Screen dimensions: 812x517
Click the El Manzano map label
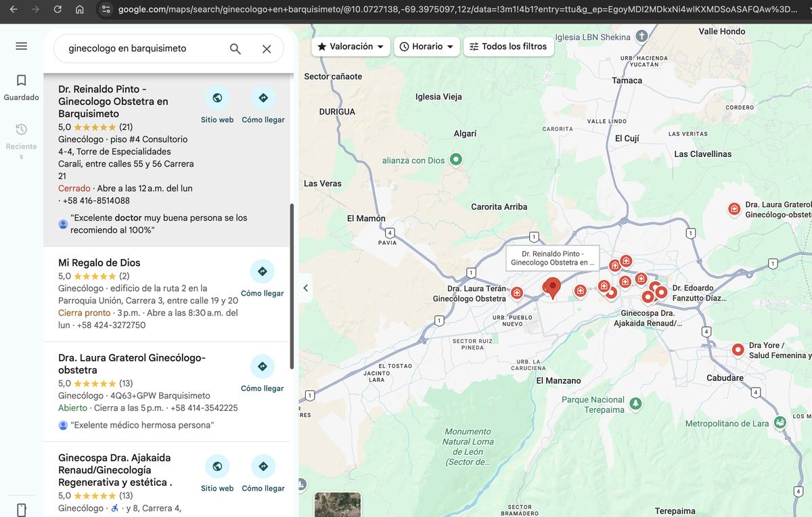pos(558,380)
